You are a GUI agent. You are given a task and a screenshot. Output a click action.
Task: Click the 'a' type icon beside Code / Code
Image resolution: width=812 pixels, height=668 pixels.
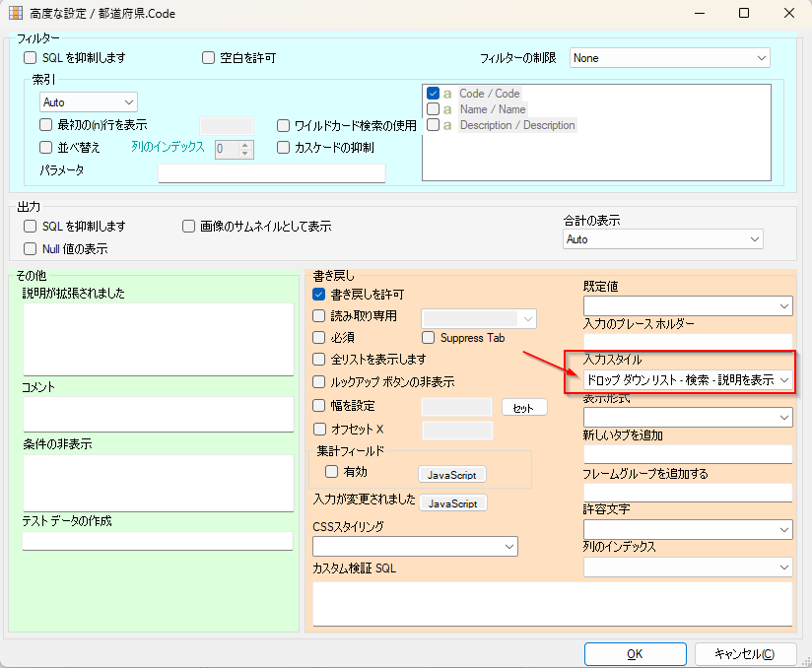tap(447, 94)
